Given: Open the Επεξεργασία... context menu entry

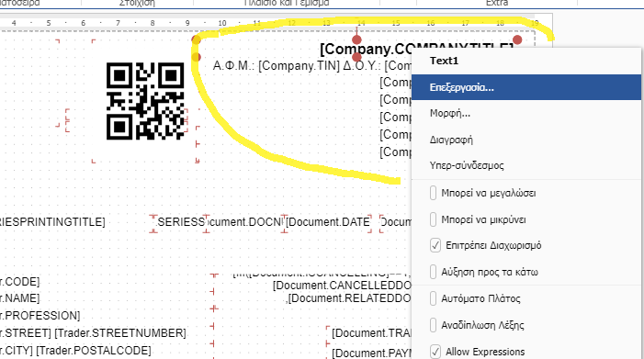Looking at the screenshot, I should pos(526,87).
